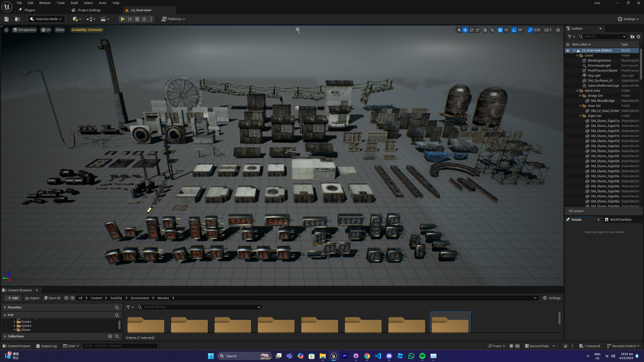Collapse the Signs Set folder

[x=580, y=116]
